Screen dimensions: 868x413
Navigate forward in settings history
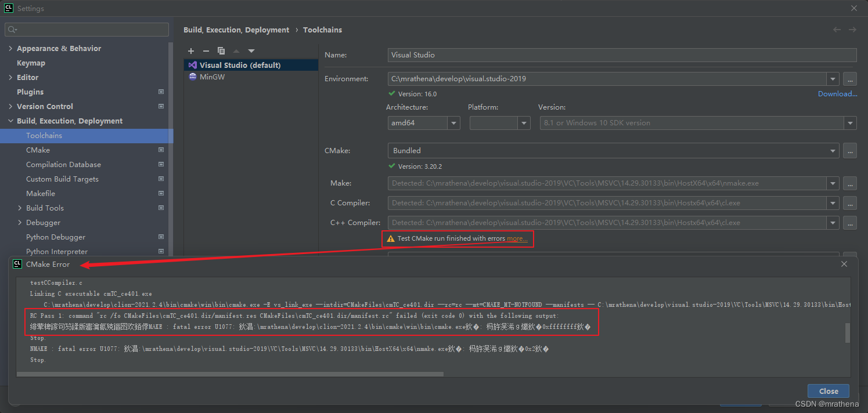click(852, 30)
